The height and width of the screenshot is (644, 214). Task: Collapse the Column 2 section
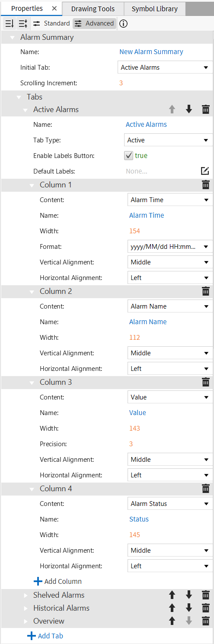[32, 292]
